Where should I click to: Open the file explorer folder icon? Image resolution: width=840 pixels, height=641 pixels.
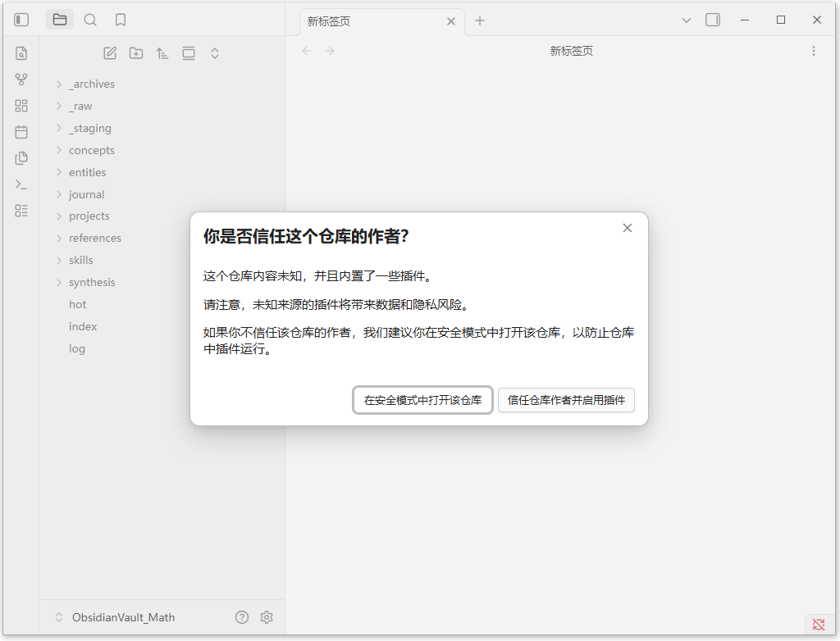click(60, 20)
